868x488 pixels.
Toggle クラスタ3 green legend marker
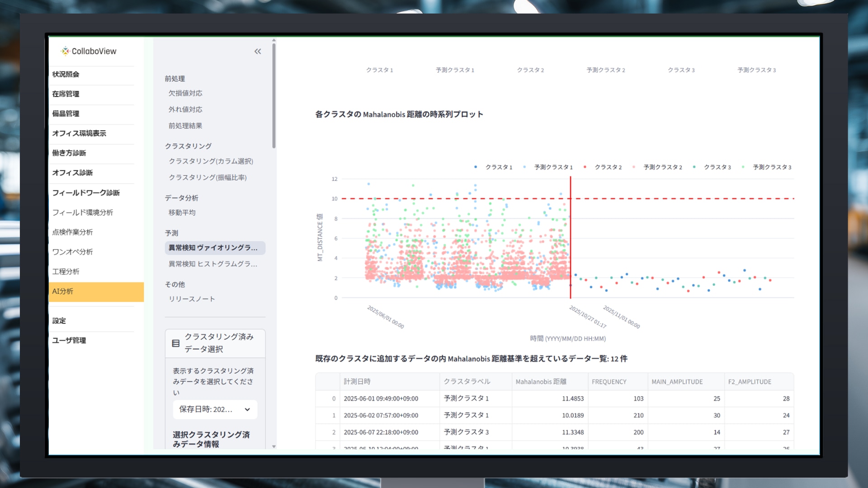click(x=694, y=167)
